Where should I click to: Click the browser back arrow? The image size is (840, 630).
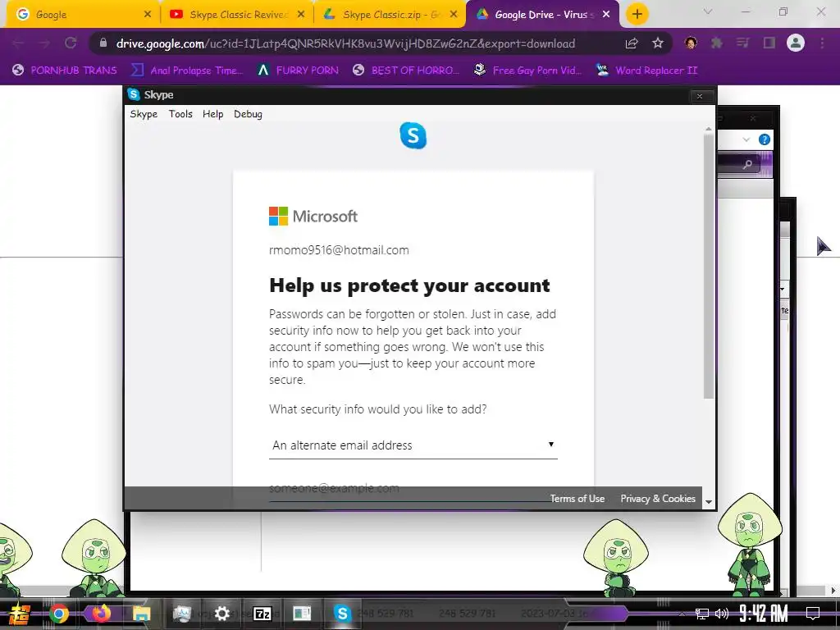pos(18,43)
